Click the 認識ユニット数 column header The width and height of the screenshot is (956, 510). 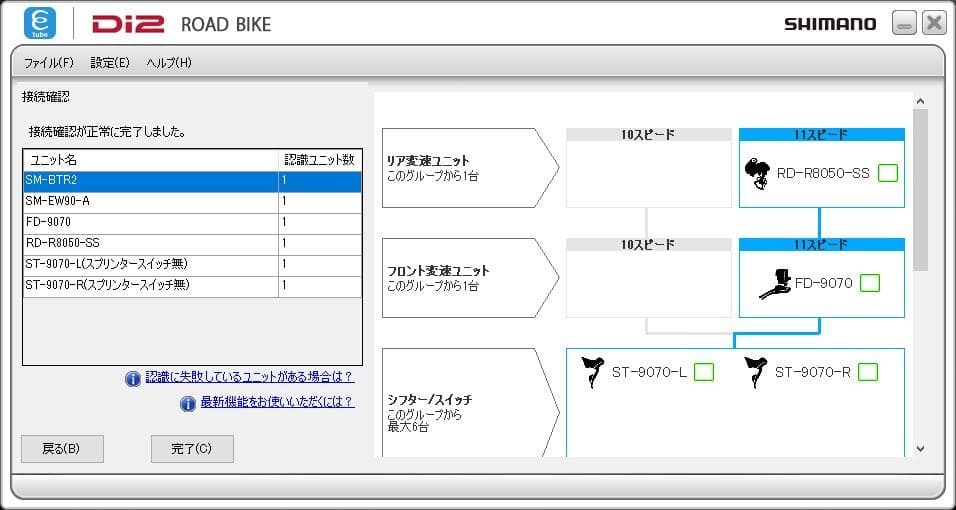(x=320, y=160)
